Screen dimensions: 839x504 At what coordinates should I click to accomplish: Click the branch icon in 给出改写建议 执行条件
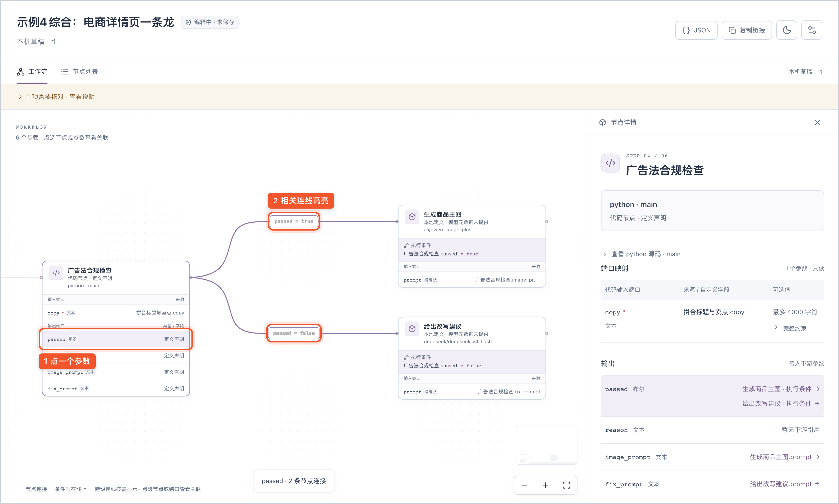tap(406, 357)
